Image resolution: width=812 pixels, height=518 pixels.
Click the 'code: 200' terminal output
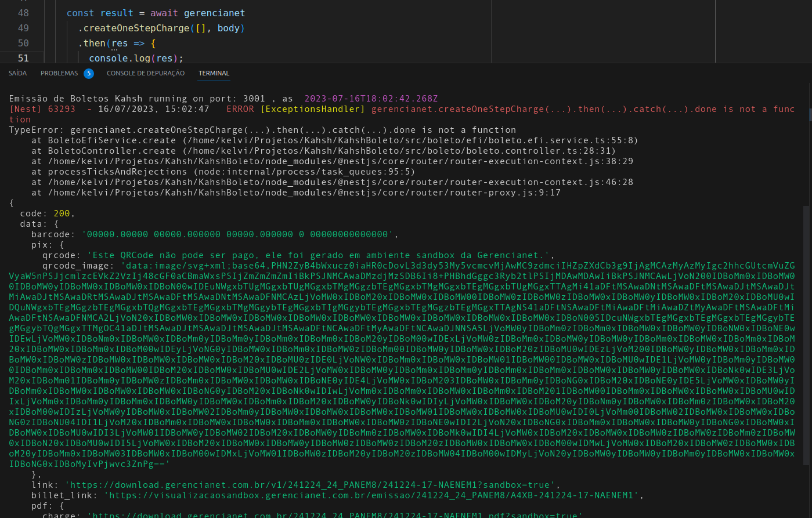pyautogui.click(x=48, y=213)
